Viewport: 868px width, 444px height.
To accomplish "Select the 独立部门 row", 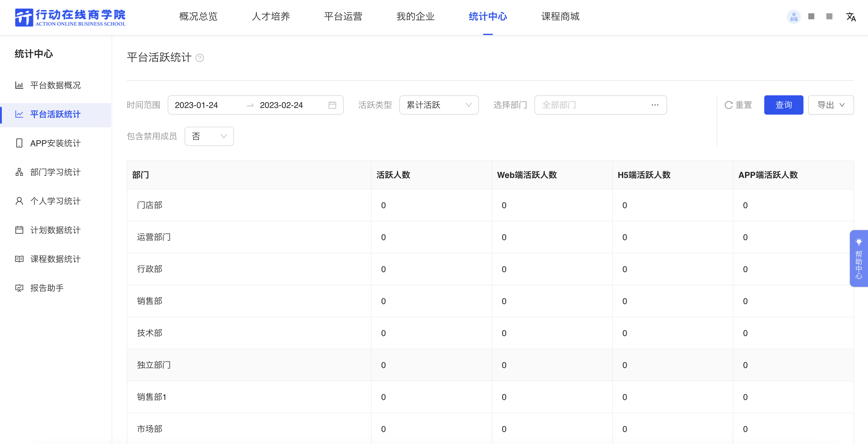I will click(x=490, y=365).
